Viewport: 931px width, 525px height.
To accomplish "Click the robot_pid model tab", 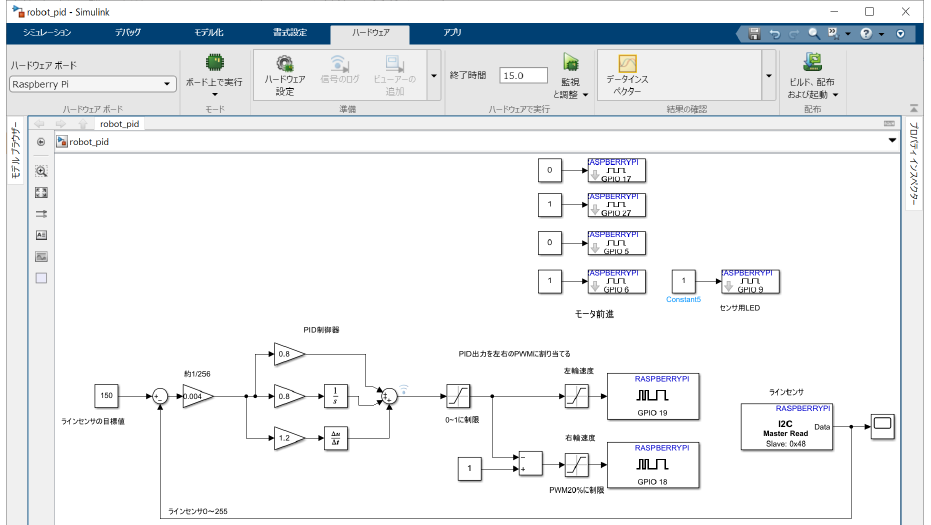I will pyautogui.click(x=119, y=124).
